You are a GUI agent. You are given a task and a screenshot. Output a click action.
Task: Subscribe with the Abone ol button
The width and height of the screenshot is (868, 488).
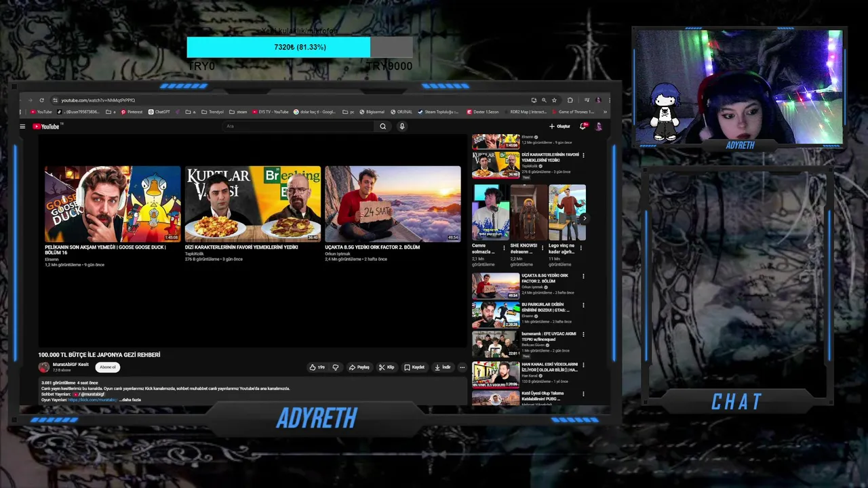tap(107, 367)
